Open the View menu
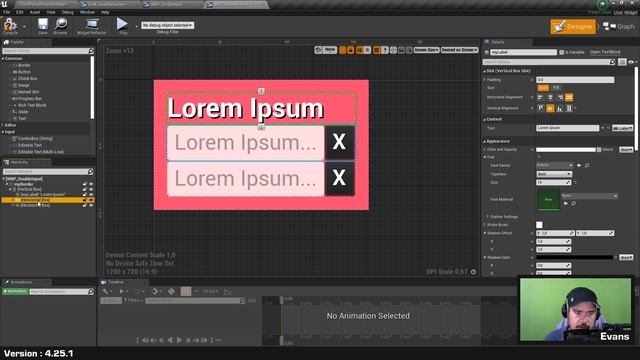This screenshot has height=360, width=640. [x=51, y=12]
